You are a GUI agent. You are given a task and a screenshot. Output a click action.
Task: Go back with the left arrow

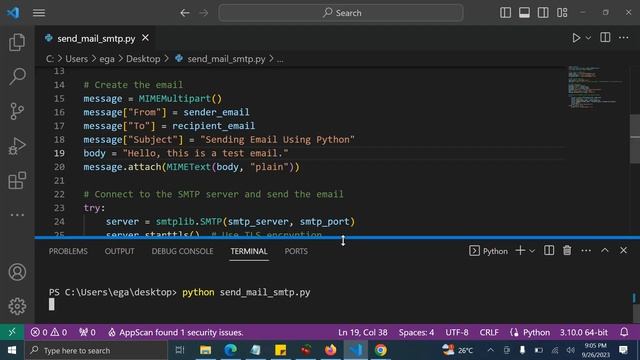(185, 13)
